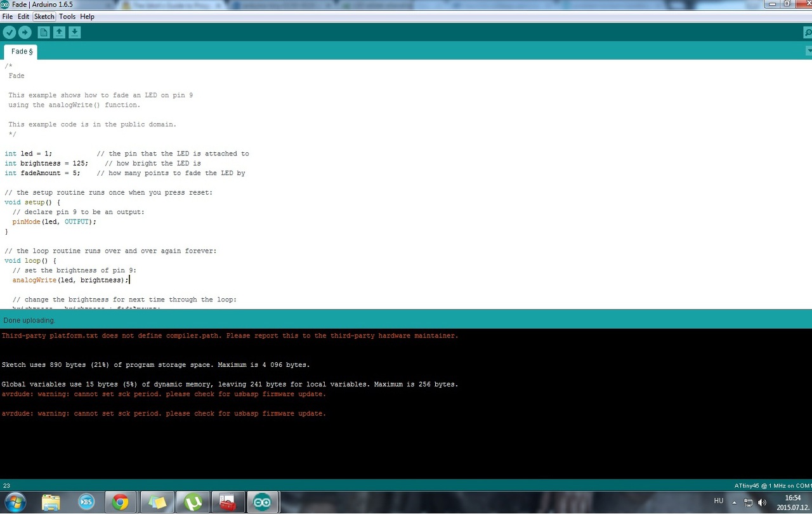Switch to uTorrent on the taskbar

[x=193, y=503]
